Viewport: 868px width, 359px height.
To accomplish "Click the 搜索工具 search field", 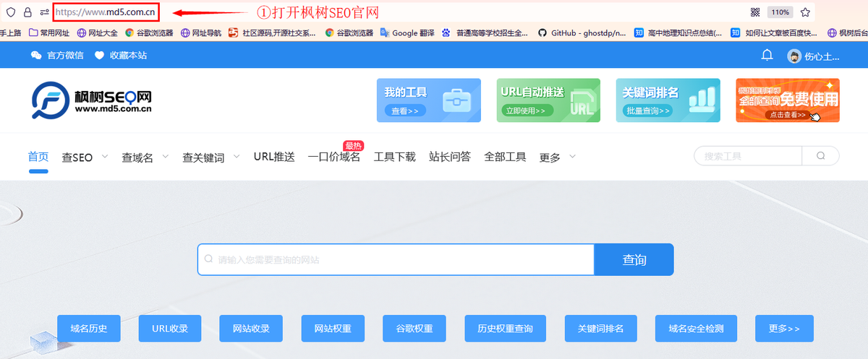I will point(748,156).
